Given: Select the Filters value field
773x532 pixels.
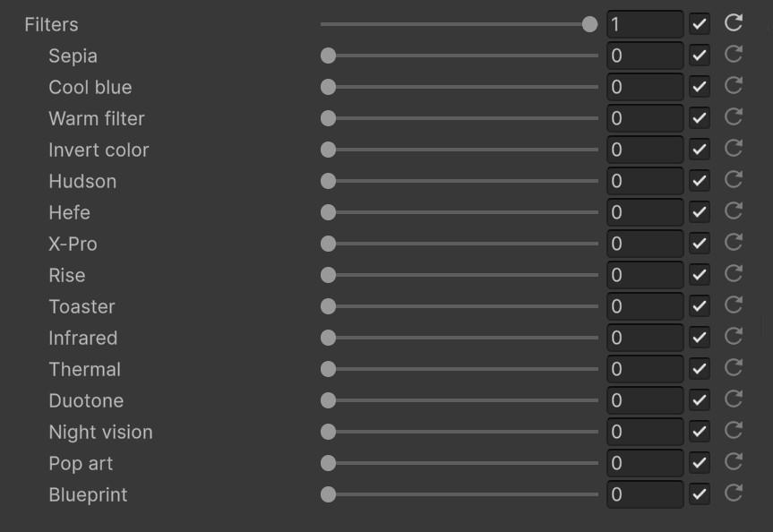Looking at the screenshot, I should 645,24.
